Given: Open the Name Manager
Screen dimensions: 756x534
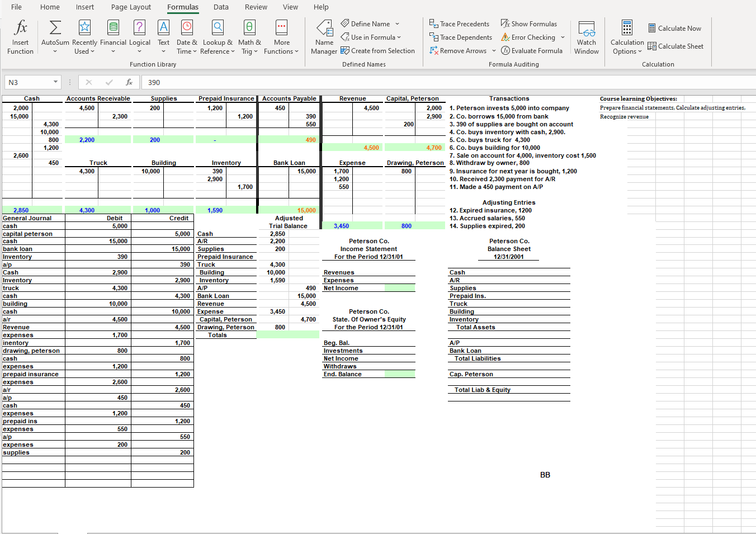Looking at the screenshot, I should (x=324, y=37).
